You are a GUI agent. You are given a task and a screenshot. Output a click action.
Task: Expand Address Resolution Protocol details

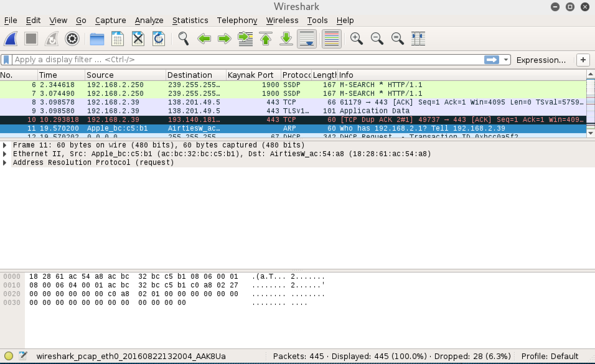[x=5, y=163]
